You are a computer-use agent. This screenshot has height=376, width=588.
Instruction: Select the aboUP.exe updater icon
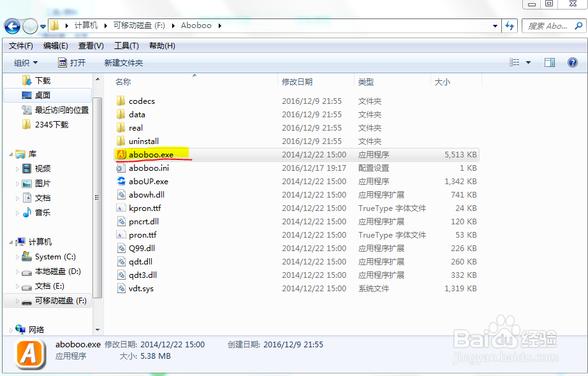pos(121,181)
